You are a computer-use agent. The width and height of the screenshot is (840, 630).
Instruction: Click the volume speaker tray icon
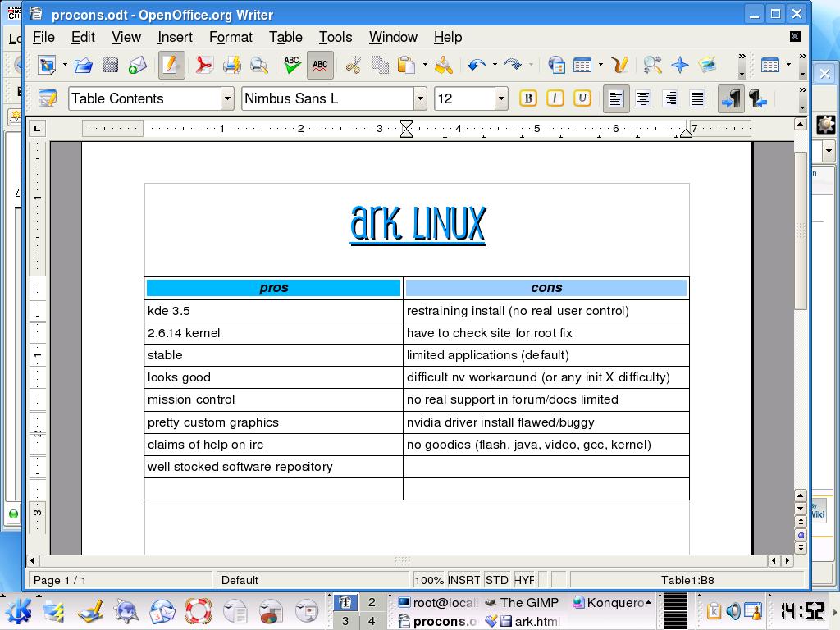click(733, 610)
